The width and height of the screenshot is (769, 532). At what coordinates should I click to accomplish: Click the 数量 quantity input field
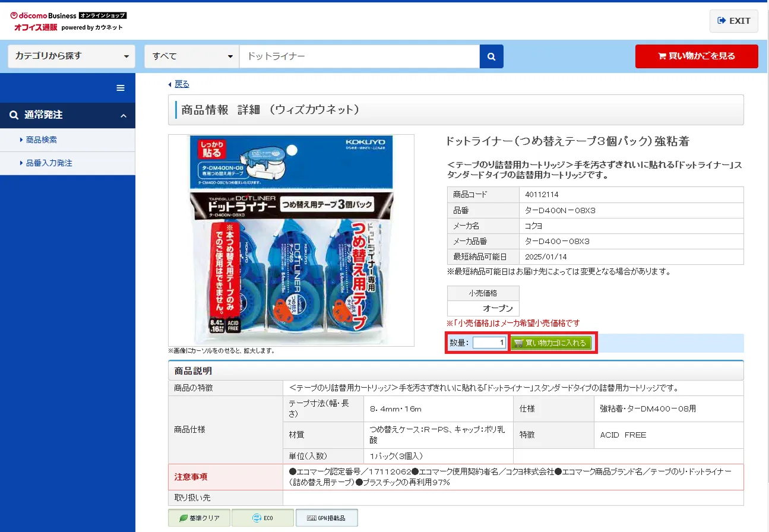(x=489, y=343)
